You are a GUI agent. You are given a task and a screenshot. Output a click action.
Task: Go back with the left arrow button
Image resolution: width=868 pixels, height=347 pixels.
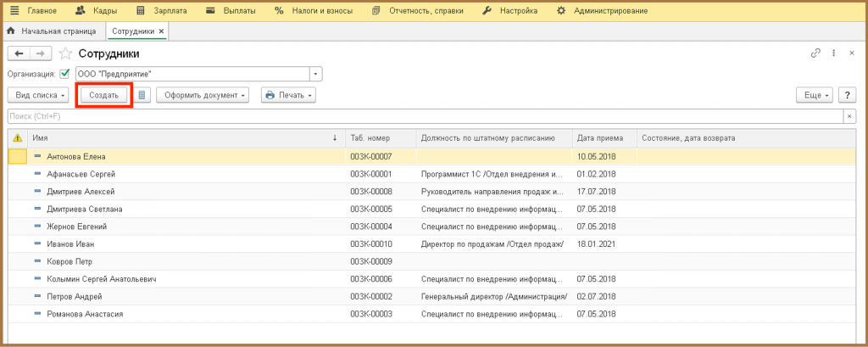pos(19,53)
